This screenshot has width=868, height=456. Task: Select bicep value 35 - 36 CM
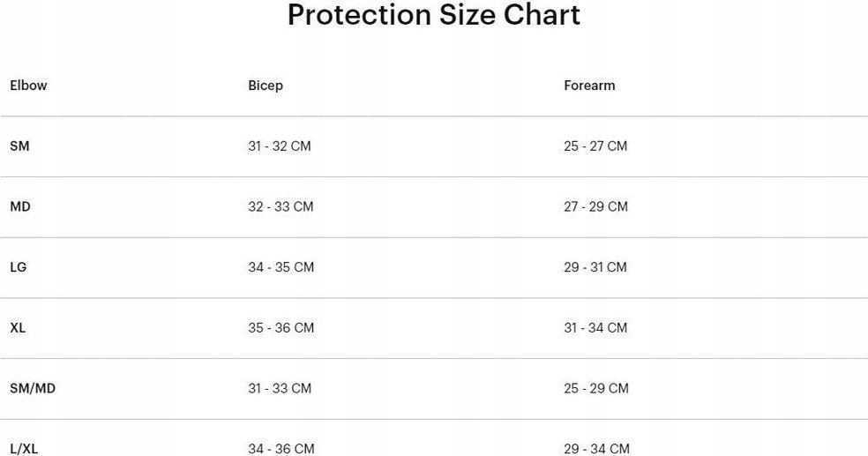pos(281,327)
